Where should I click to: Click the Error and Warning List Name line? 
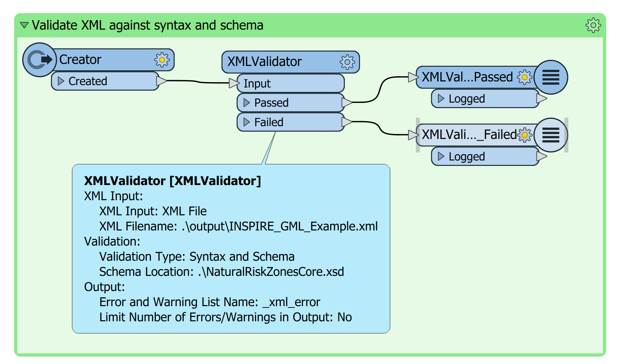210,302
